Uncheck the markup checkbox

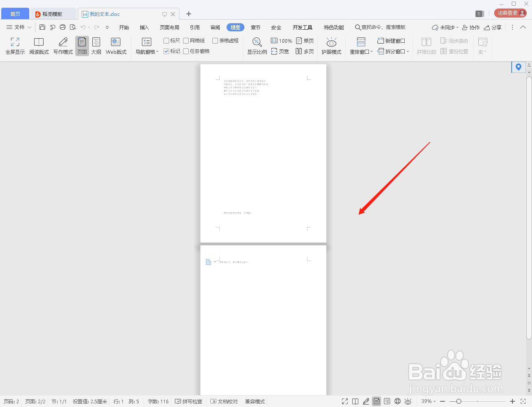(166, 51)
